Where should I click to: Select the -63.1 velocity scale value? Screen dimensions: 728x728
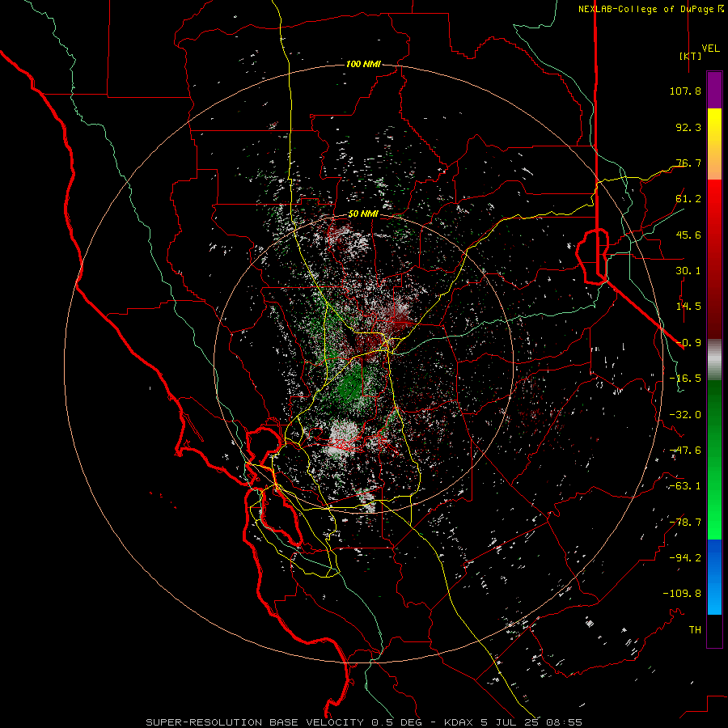tap(685, 486)
